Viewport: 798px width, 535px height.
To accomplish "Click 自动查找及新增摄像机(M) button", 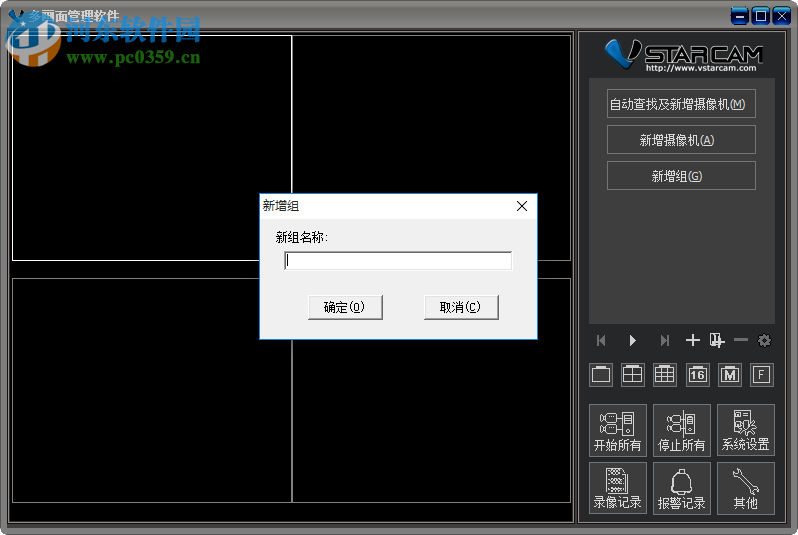I will pos(681,104).
